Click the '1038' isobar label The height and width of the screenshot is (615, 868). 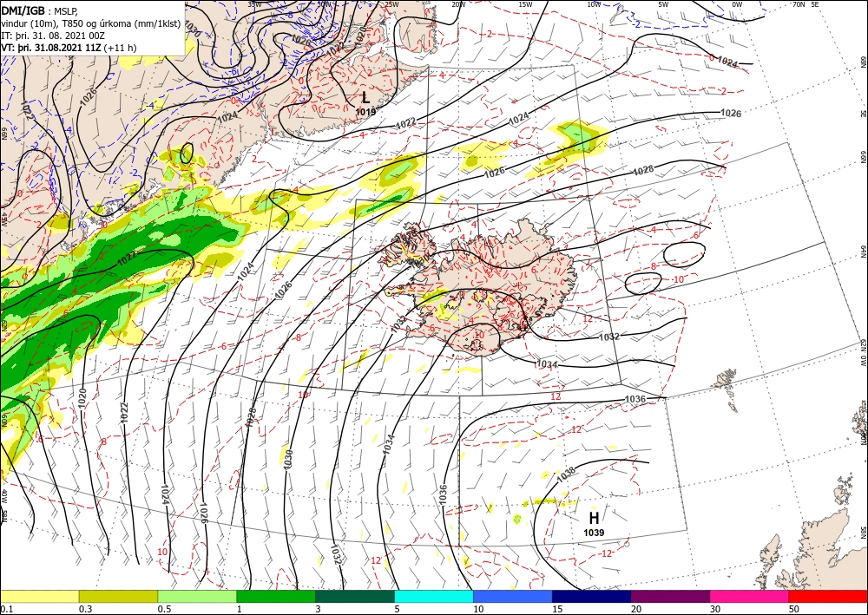click(566, 474)
